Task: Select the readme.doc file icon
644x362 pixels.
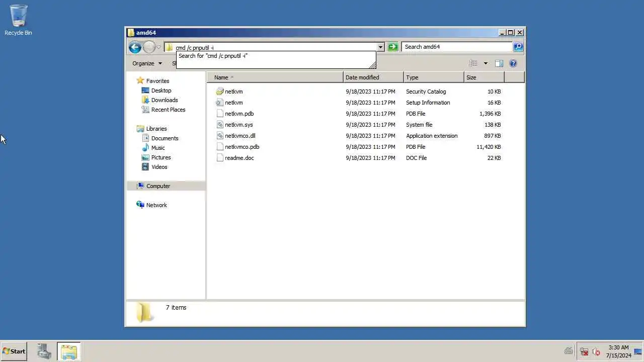Action: 220,158
